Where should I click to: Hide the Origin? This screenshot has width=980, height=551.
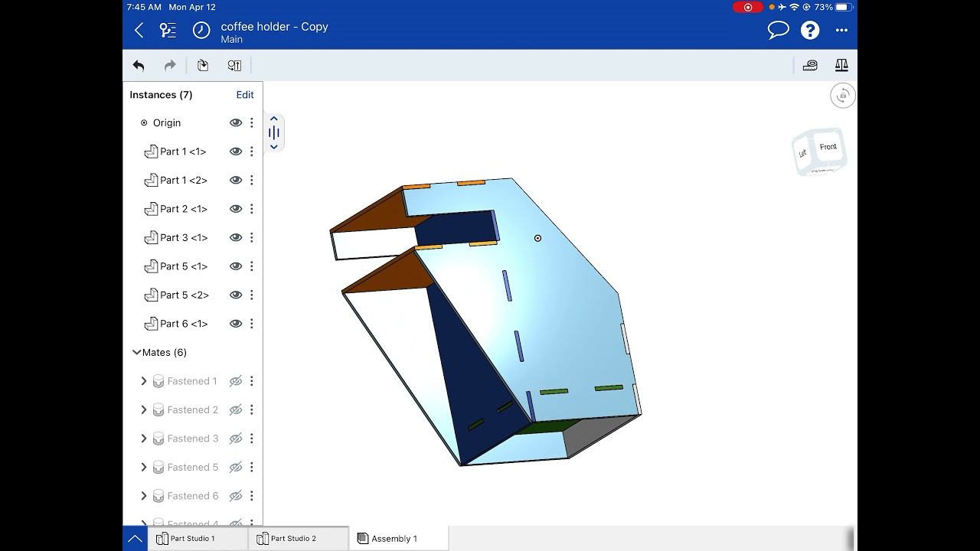click(236, 122)
